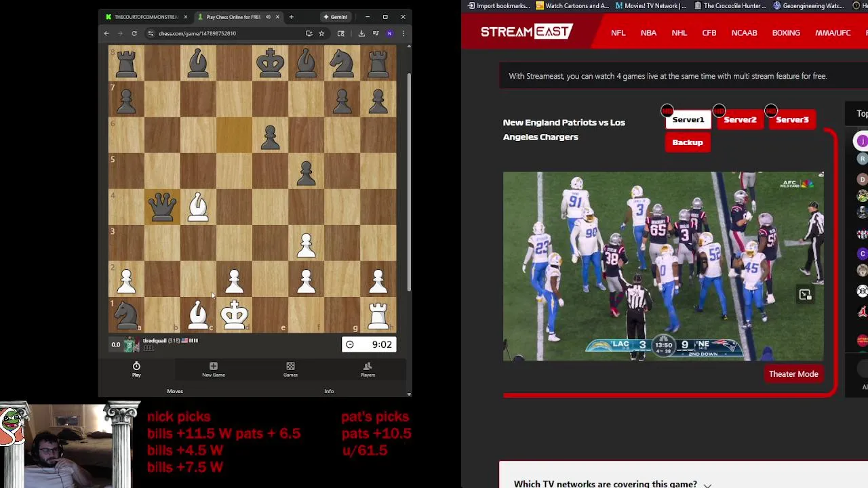
Task: Open the Gemini button in Chrome title bar
Action: click(336, 17)
